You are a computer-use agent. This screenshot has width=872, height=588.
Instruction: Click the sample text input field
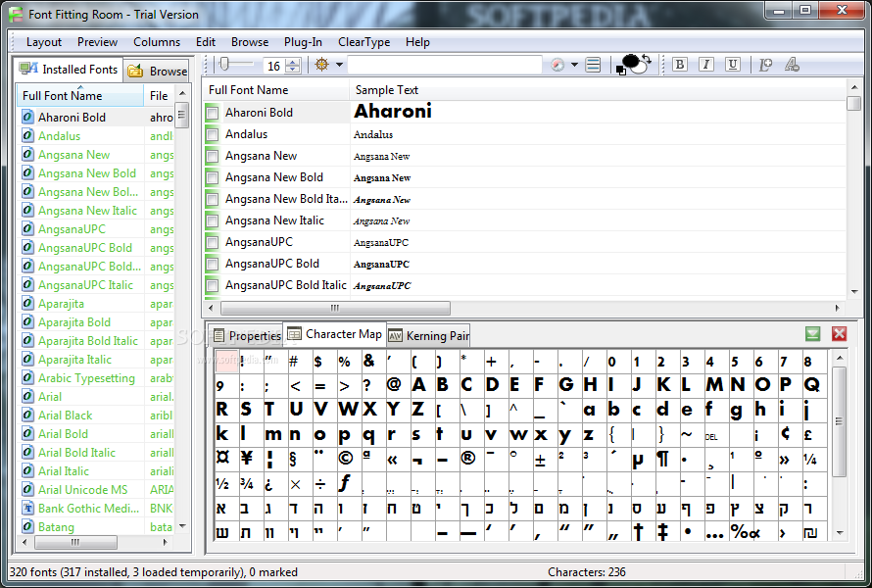[445, 65]
